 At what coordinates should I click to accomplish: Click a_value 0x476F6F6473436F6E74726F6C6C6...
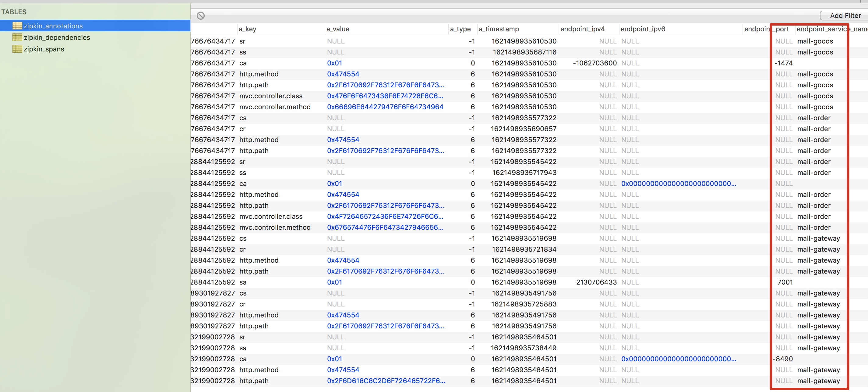point(385,96)
